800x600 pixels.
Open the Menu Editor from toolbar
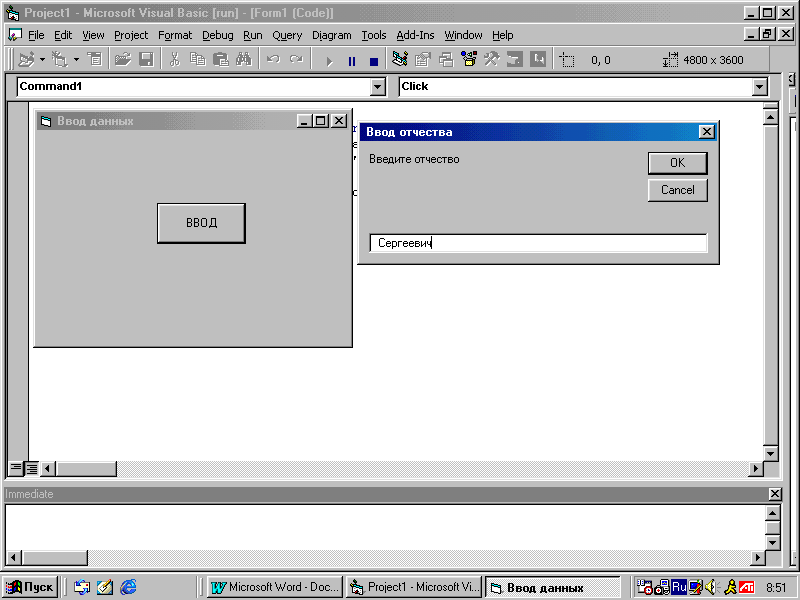point(94,60)
